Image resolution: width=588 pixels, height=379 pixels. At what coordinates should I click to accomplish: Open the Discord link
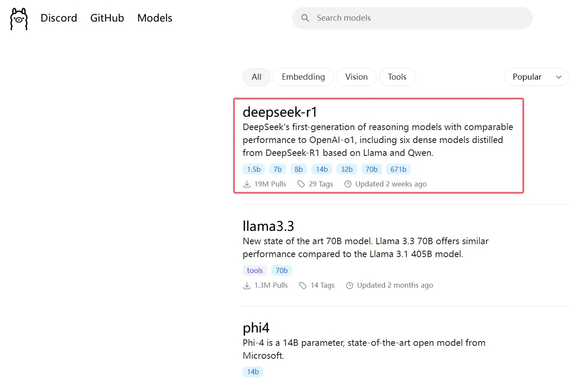59,18
